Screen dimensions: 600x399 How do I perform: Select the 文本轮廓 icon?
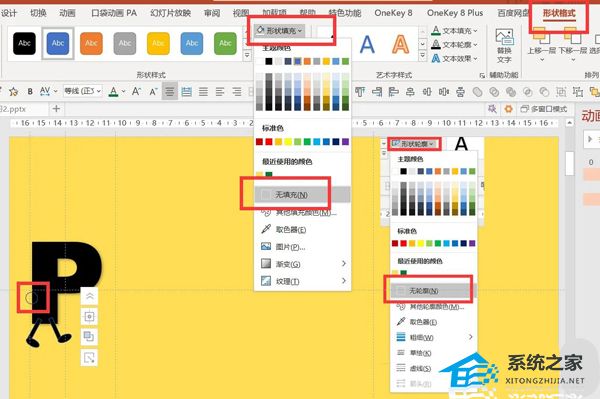coord(436,44)
